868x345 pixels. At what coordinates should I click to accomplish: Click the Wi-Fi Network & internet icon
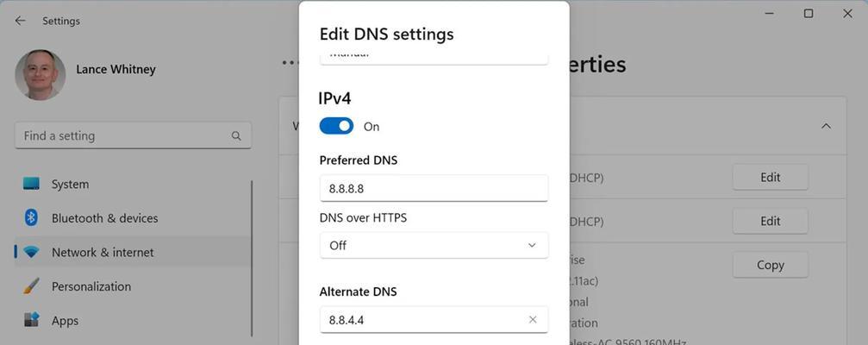coord(31,253)
